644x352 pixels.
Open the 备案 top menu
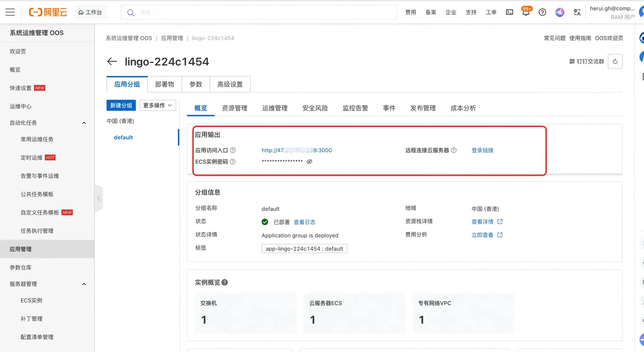tap(431, 12)
